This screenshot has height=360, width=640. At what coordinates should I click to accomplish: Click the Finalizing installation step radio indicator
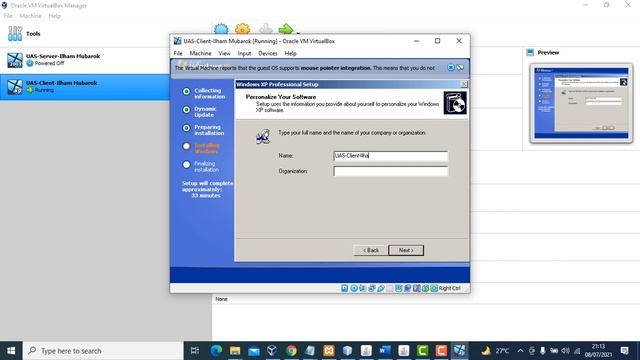[187, 164]
